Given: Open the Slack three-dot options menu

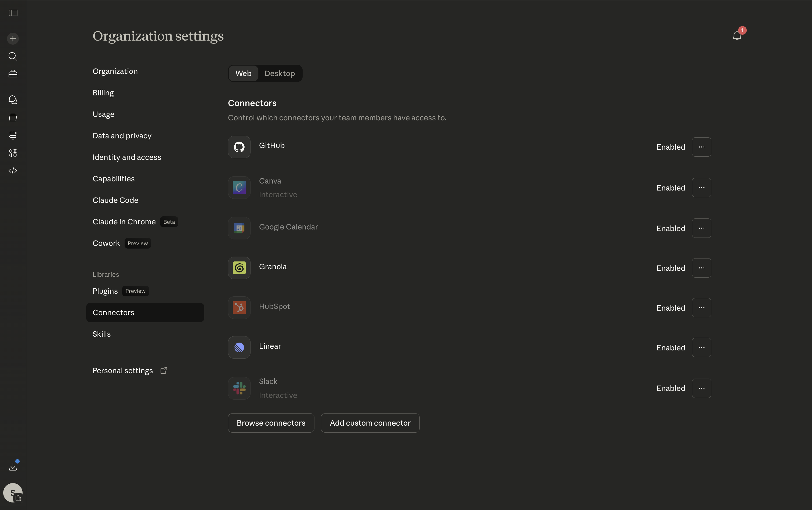Looking at the screenshot, I should 701,388.
